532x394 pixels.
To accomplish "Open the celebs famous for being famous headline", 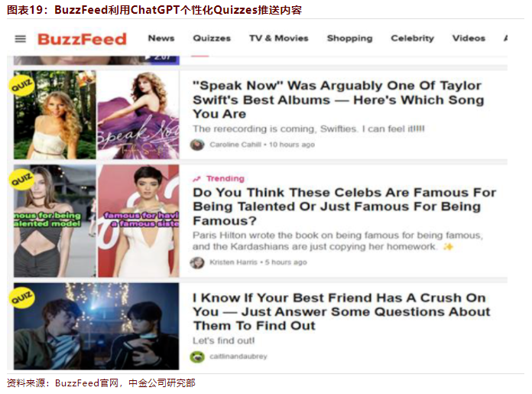I will pos(345,207).
